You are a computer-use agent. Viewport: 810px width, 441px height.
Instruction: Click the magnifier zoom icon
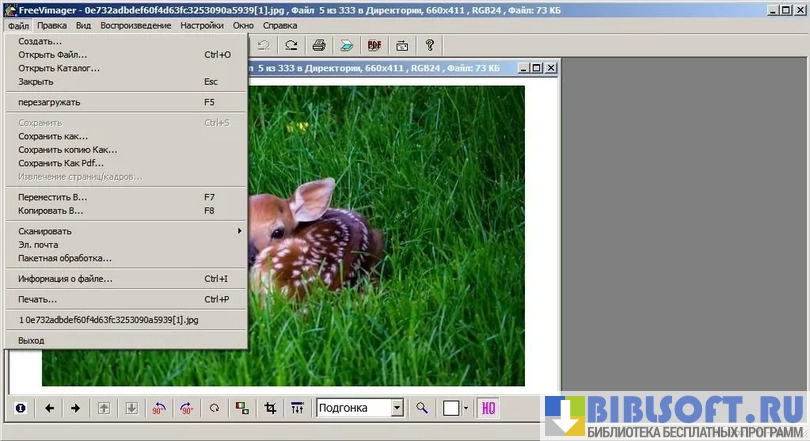422,408
